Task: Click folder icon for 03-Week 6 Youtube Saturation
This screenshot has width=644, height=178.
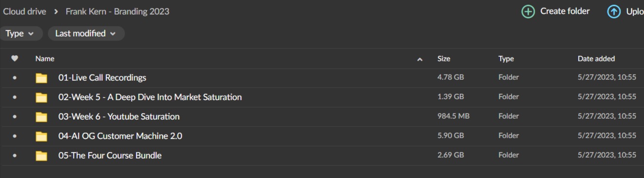Action: (x=41, y=117)
